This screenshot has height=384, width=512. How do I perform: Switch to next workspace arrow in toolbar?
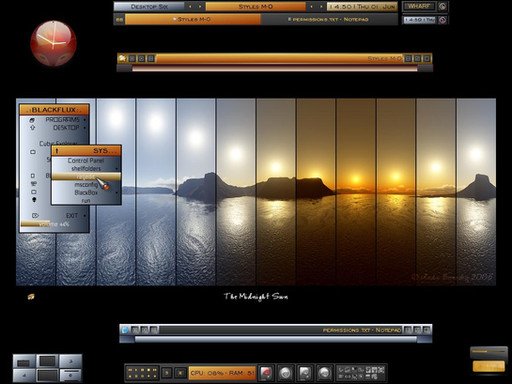200,6
